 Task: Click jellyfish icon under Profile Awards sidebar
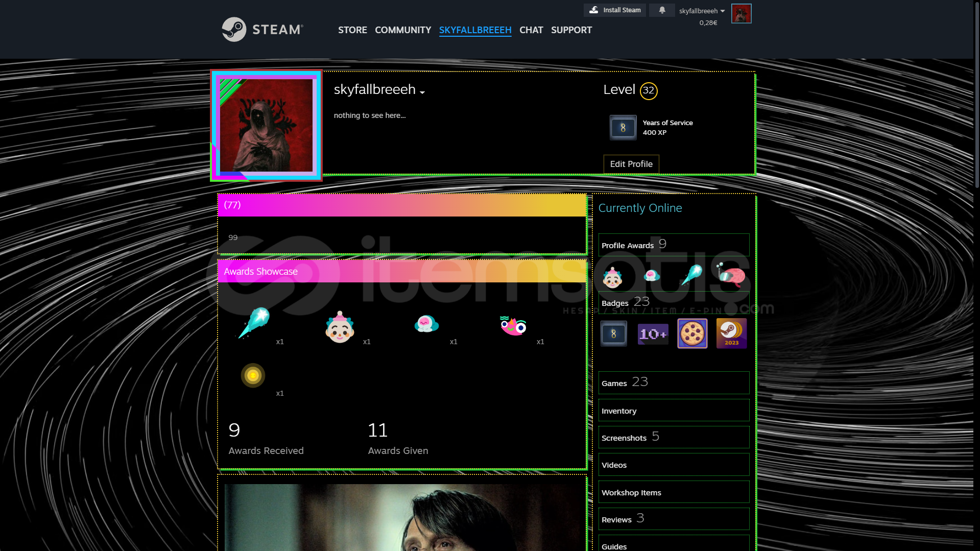[651, 276]
